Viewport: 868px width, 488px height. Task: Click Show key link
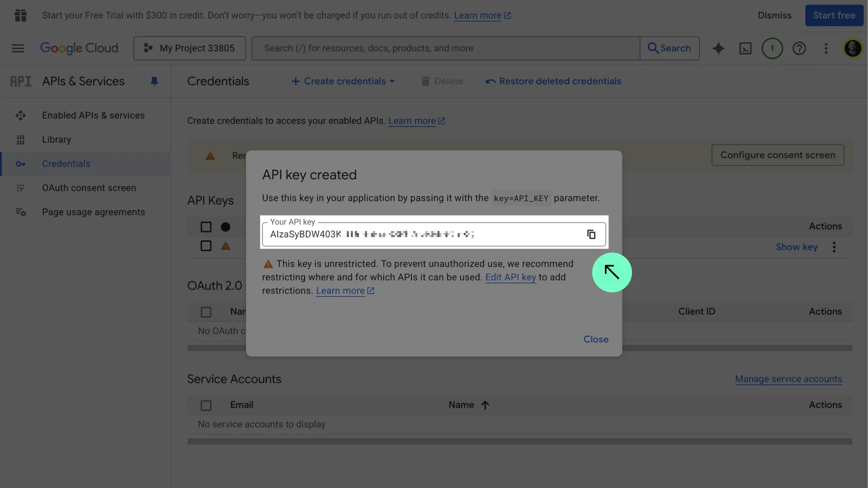pos(797,247)
